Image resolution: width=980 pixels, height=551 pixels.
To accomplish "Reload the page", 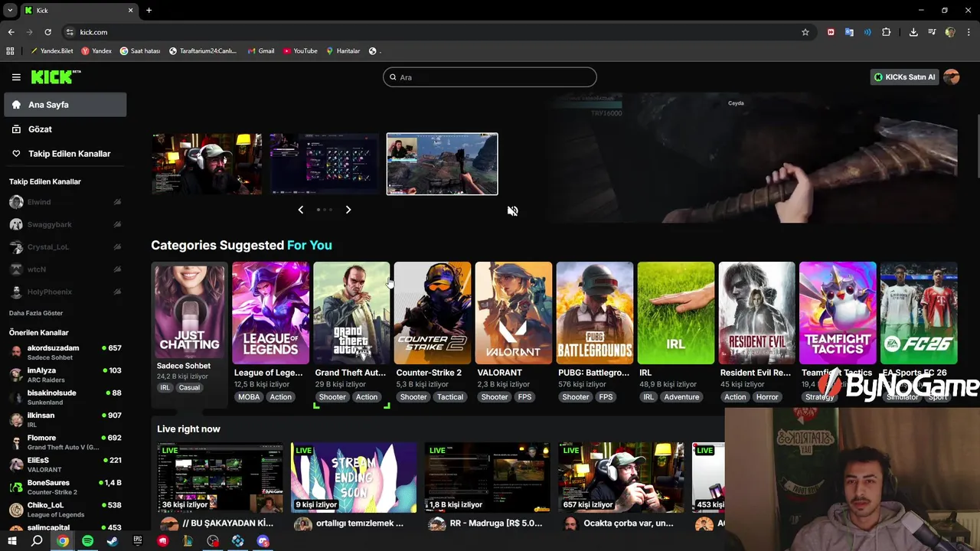I will [x=47, y=32].
